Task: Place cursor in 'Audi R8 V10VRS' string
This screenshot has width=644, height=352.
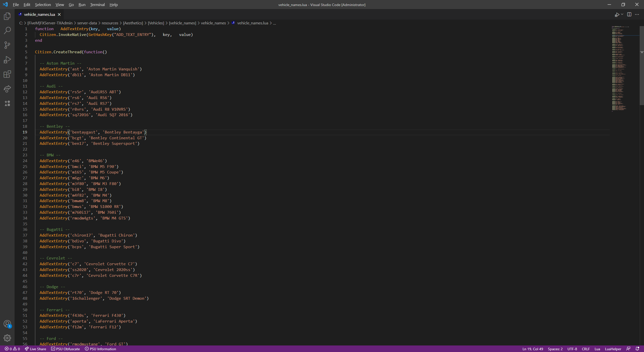Action: point(110,109)
